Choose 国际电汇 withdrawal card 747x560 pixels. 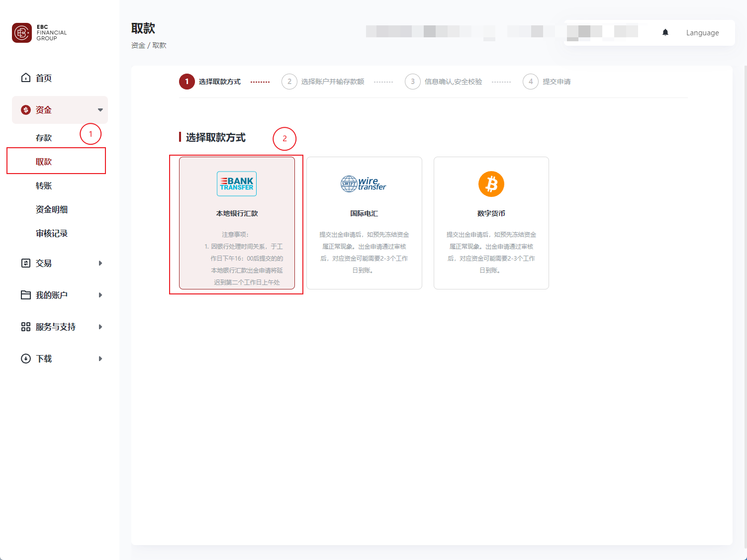[x=364, y=223]
